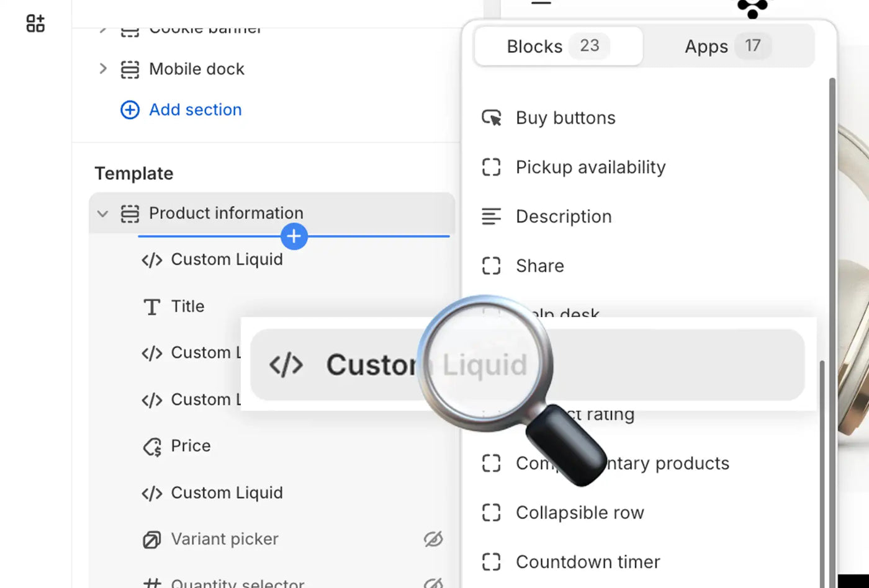Viewport: 869px width, 588px height.
Task: Click the blue plus insert-block button
Action: point(294,236)
